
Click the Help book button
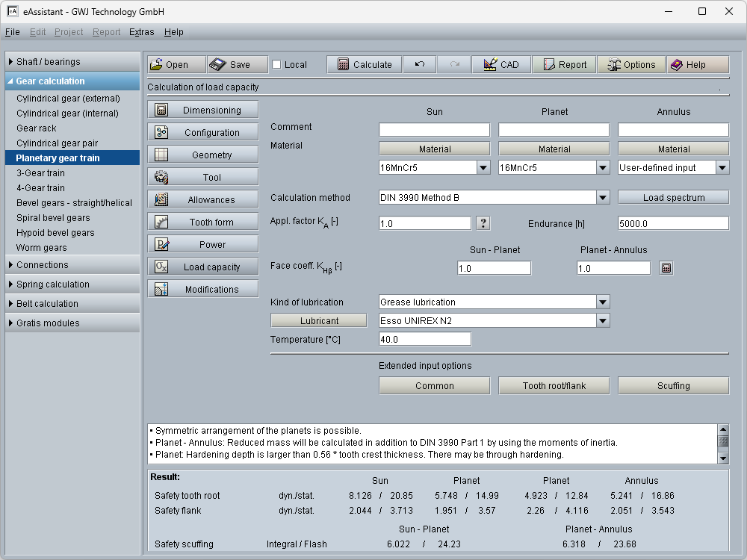(697, 65)
